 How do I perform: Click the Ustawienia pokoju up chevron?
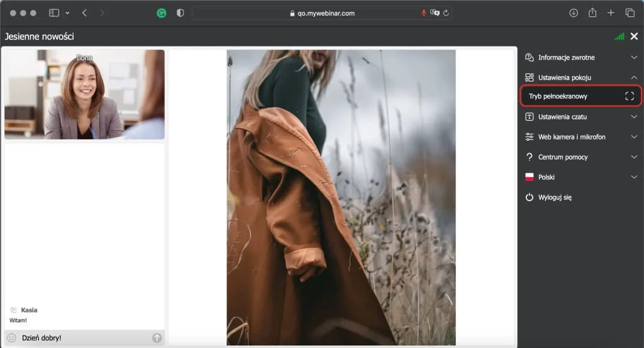634,77
